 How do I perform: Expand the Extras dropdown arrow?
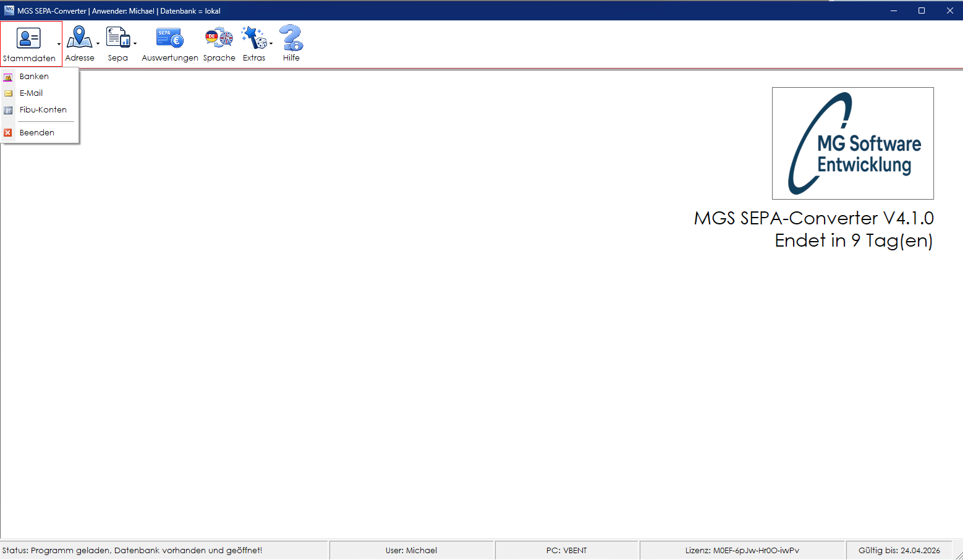(x=271, y=44)
